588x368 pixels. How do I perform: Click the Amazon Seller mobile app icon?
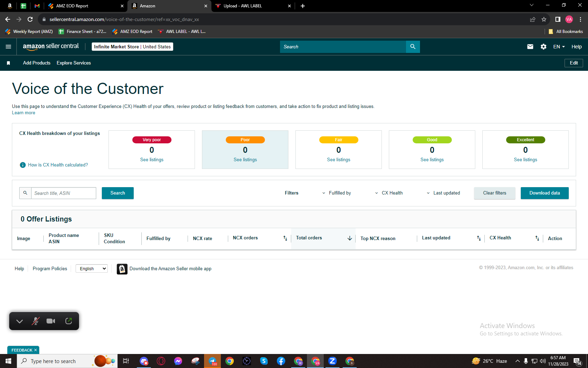[122, 269]
